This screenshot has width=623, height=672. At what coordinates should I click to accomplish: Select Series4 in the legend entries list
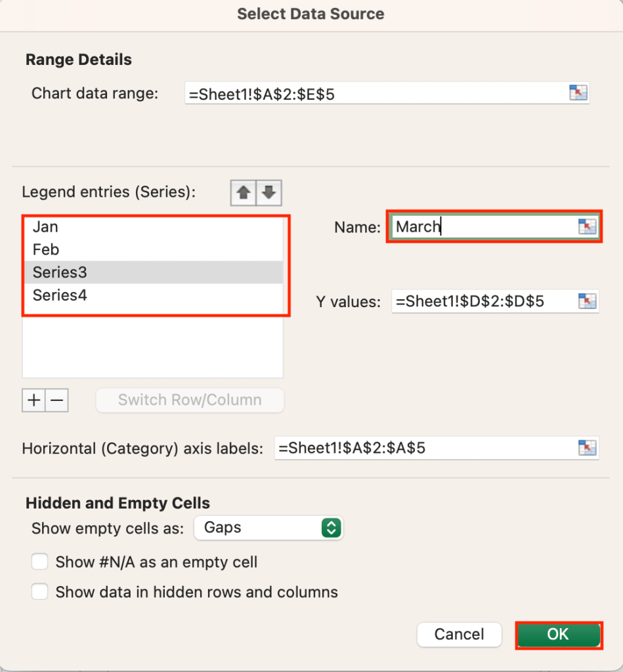coord(154,295)
